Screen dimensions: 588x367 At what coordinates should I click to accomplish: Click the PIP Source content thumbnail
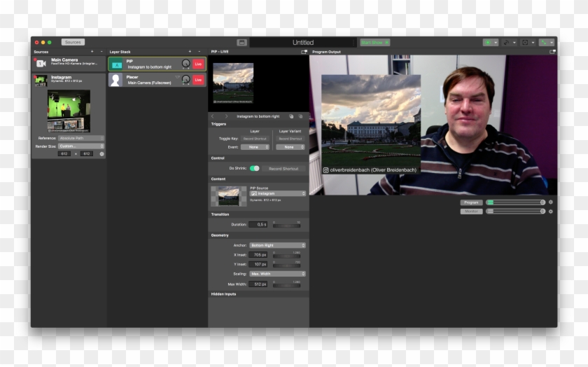tap(229, 196)
